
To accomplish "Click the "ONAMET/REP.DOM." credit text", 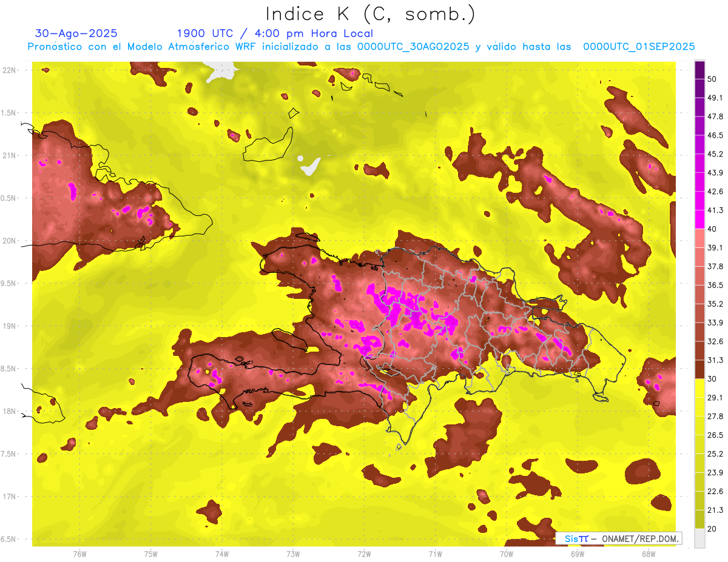I will 640,538.
